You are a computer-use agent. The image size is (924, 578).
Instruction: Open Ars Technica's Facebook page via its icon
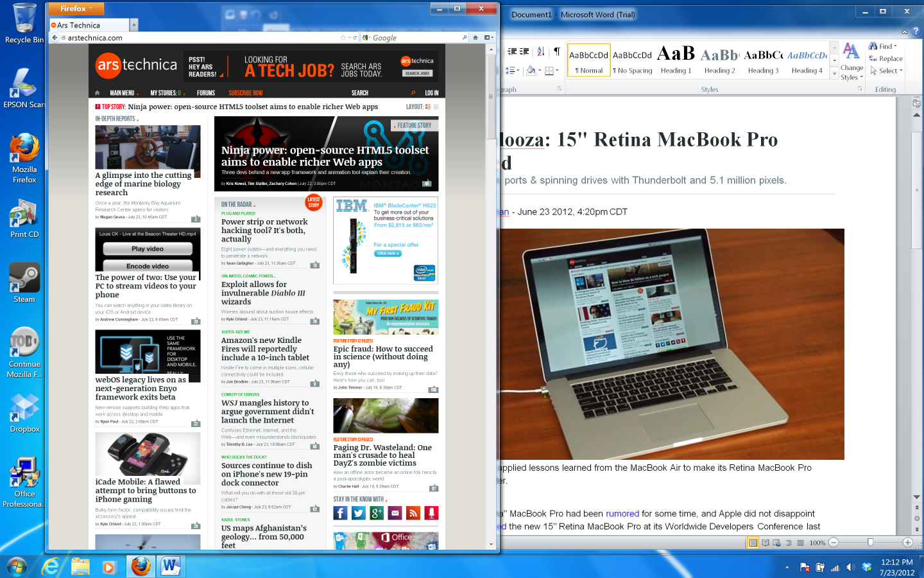point(340,512)
